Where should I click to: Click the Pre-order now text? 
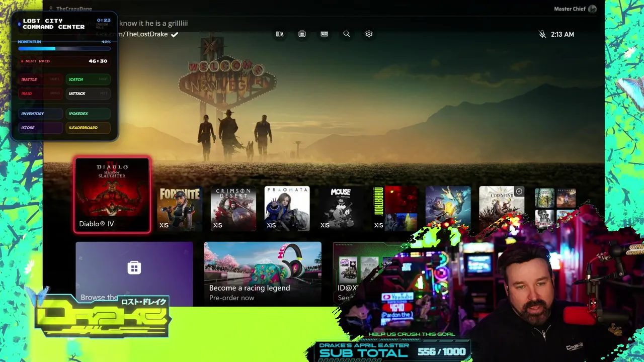[x=231, y=298]
